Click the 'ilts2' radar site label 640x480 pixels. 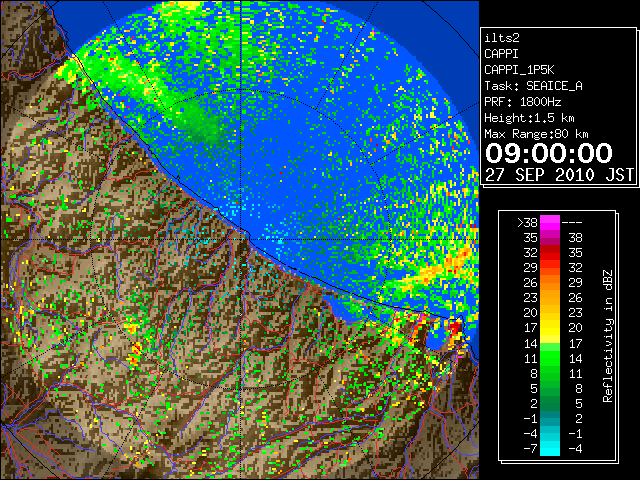pos(502,38)
